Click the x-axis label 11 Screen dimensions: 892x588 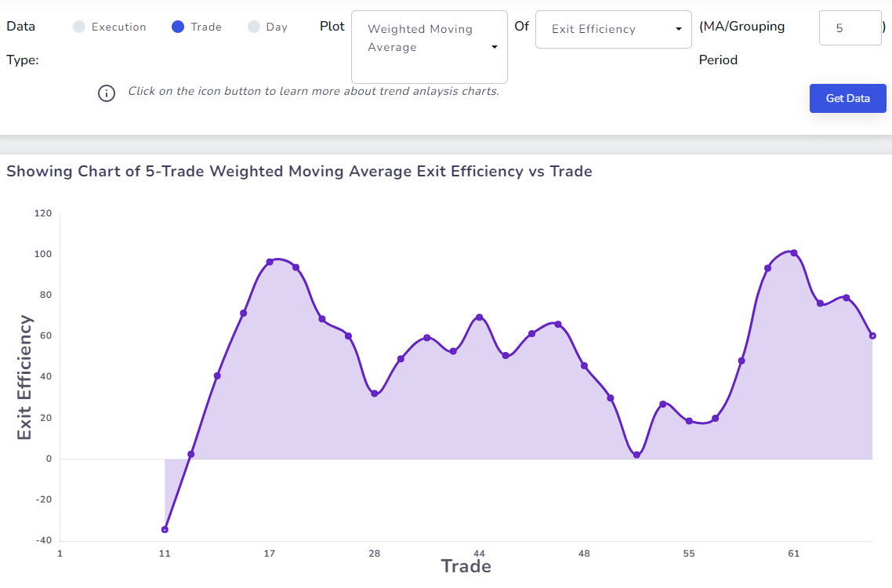pos(165,554)
